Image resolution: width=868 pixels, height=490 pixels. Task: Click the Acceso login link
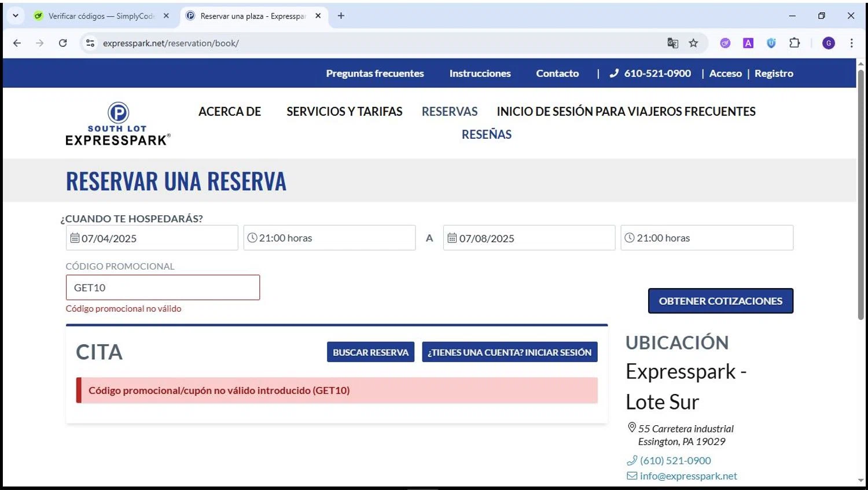pos(726,73)
